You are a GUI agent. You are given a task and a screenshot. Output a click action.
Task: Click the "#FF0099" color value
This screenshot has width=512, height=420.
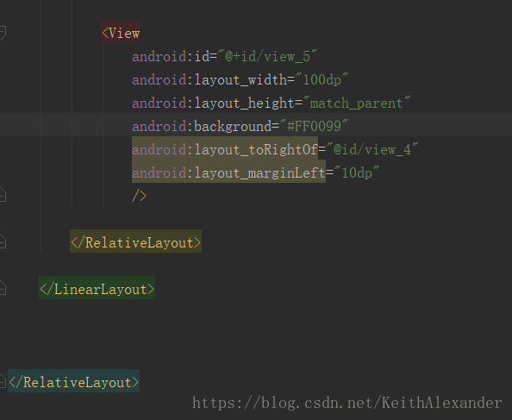pos(314,126)
